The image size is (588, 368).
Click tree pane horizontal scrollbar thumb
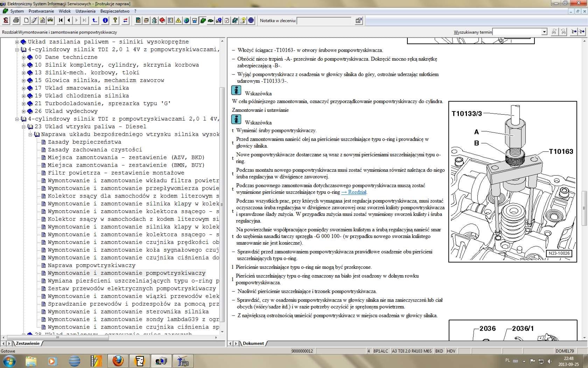57,338
